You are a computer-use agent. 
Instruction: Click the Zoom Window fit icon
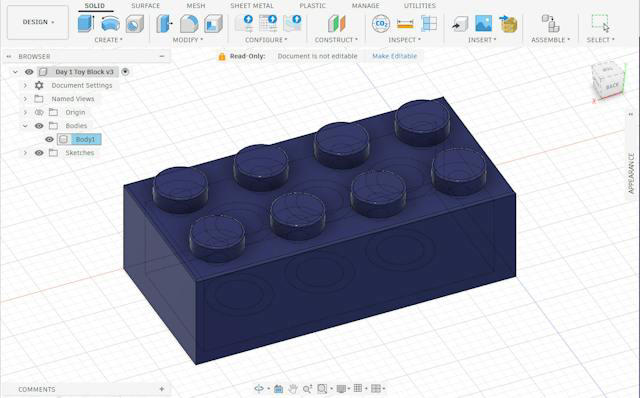click(322, 389)
